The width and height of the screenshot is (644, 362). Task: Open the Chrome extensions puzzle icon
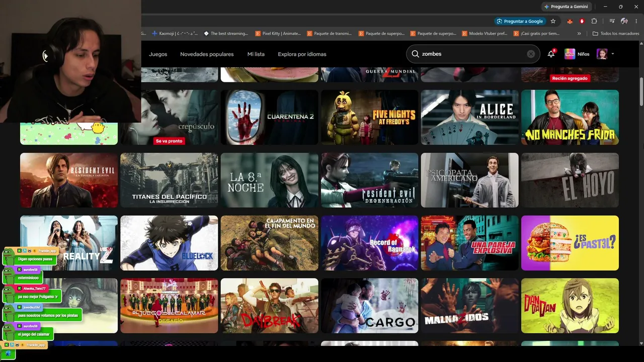594,21
